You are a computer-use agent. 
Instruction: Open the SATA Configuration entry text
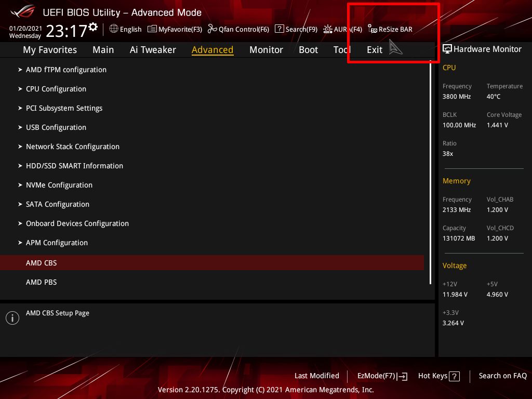pos(58,204)
